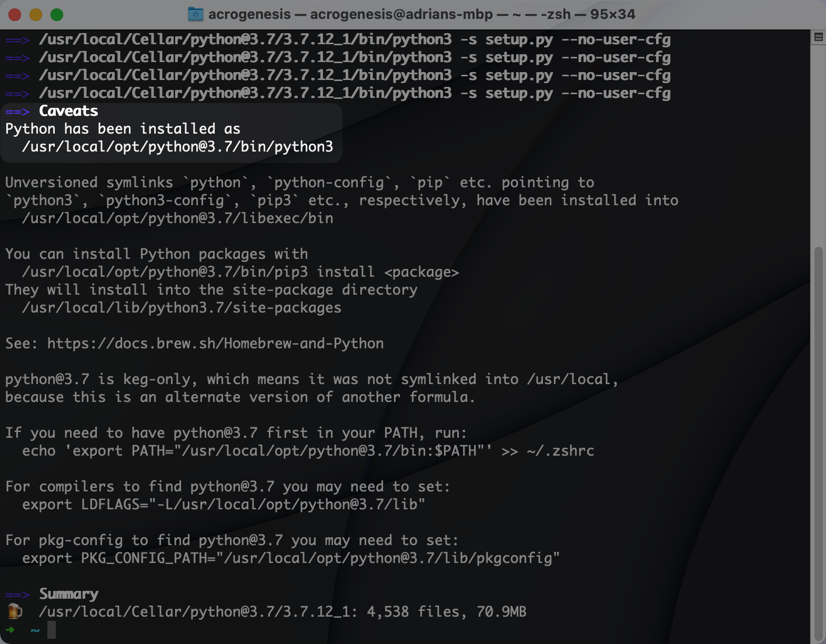Viewport: 826px width, 644px height.
Task: Click the echo export PATH command line
Action: point(308,451)
